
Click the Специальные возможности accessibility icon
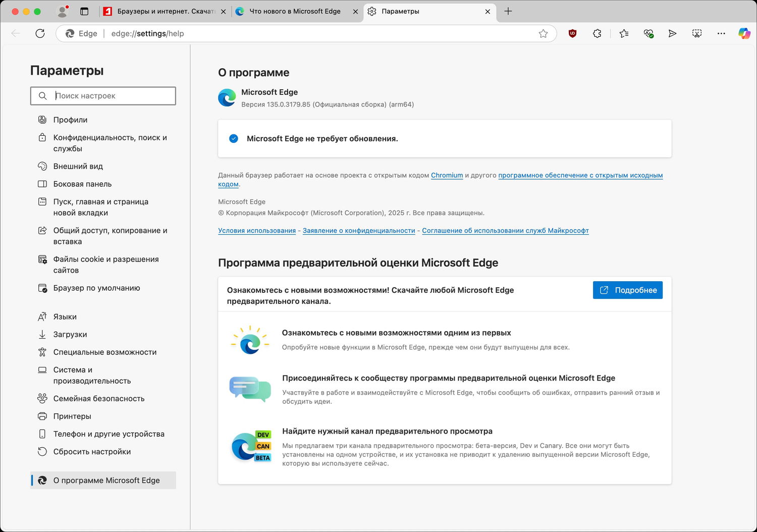point(42,352)
